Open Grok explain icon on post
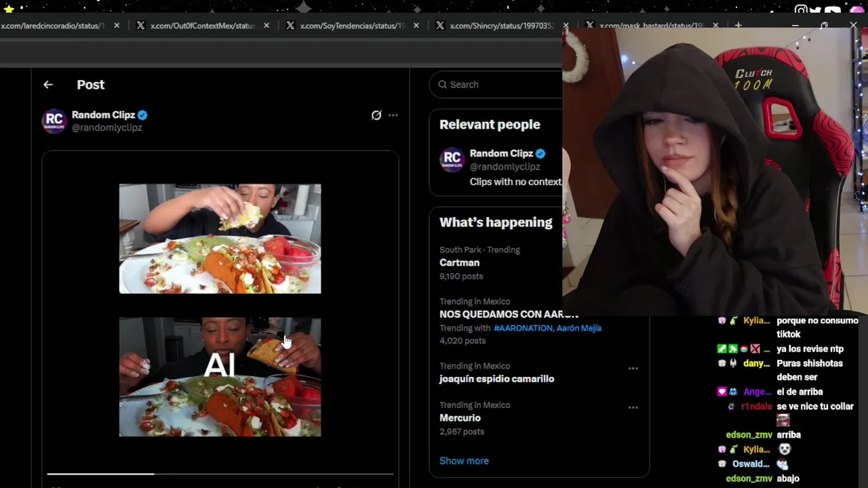The image size is (868, 488). pyautogui.click(x=376, y=115)
